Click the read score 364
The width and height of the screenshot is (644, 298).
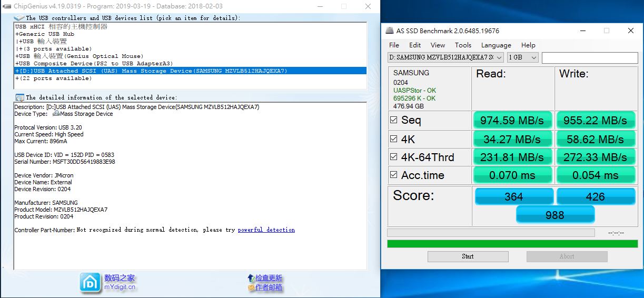pos(514,196)
